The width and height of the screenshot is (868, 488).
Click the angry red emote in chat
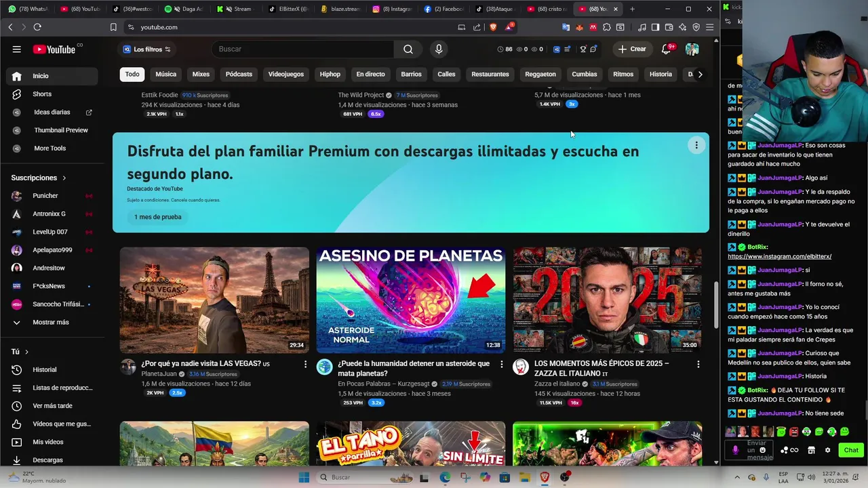click(x=794, y=432)
